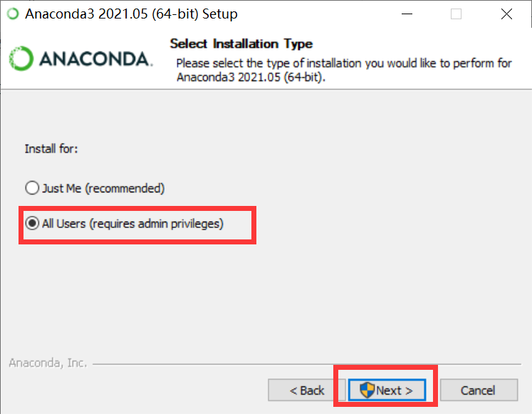Select the Just Me radio button
The width and height of the screenshot is (532, 414).
click(32, 187)
